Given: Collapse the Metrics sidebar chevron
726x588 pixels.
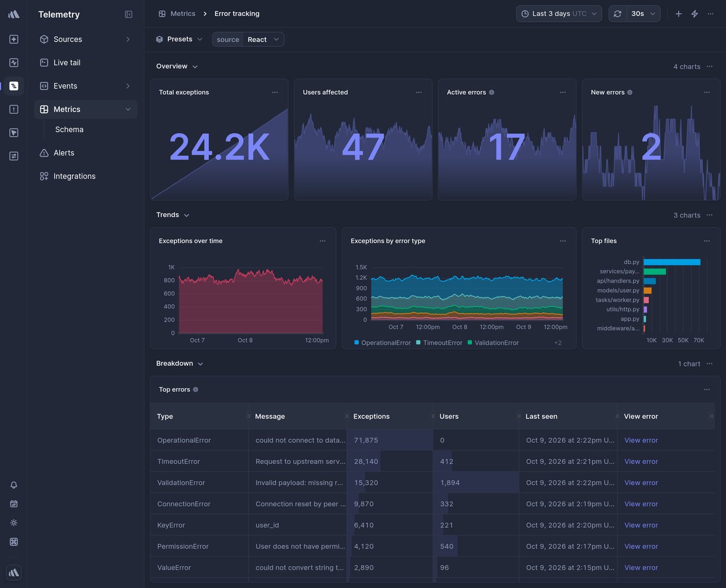Looking at the screenshot, I should point(128,109).
